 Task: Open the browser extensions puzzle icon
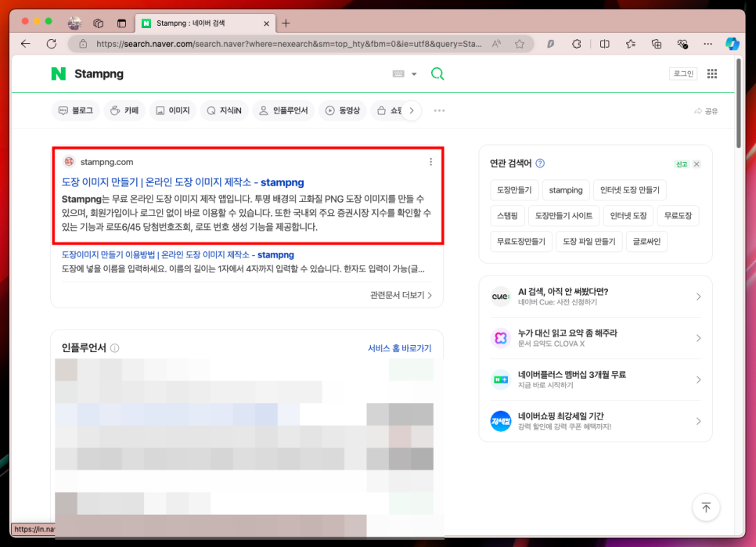point(576,44)
